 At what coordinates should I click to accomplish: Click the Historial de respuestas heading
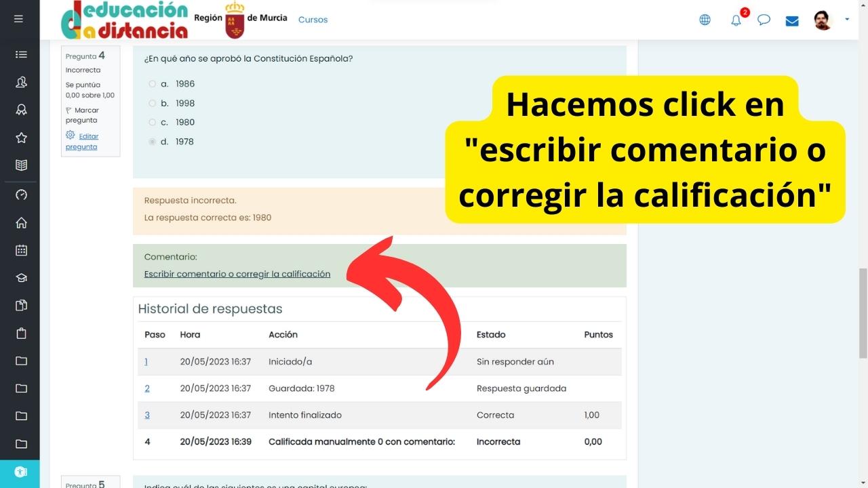210,309
